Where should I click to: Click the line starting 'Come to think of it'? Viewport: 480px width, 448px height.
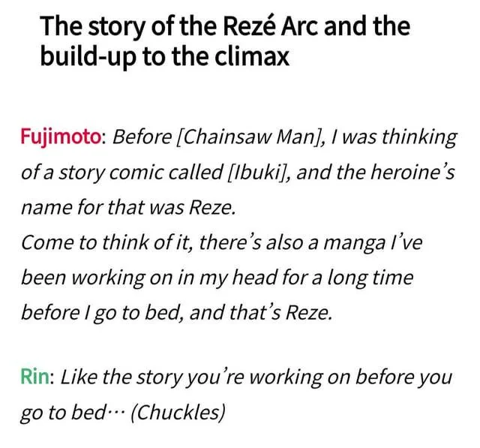pyautogui.click(x=222, y=242)
